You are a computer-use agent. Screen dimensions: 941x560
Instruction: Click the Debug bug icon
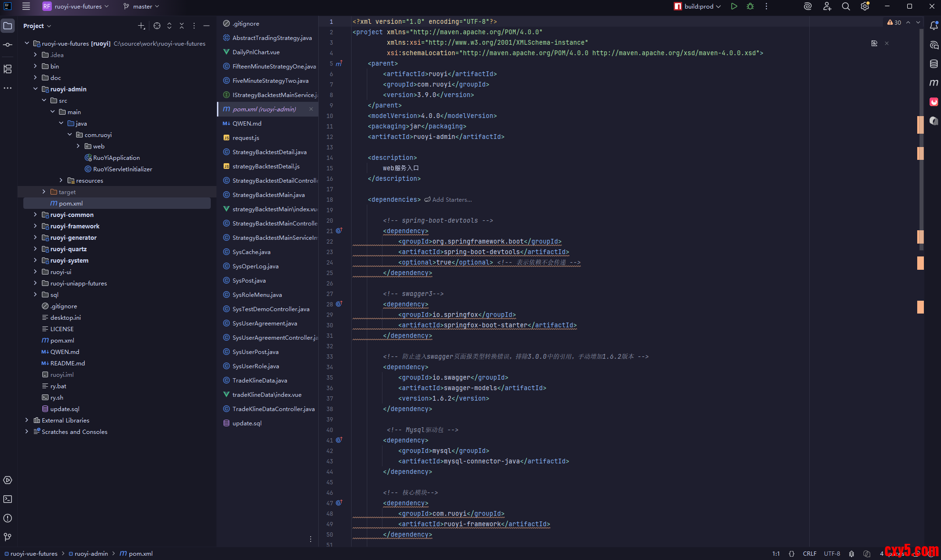[x=750, y=6]
